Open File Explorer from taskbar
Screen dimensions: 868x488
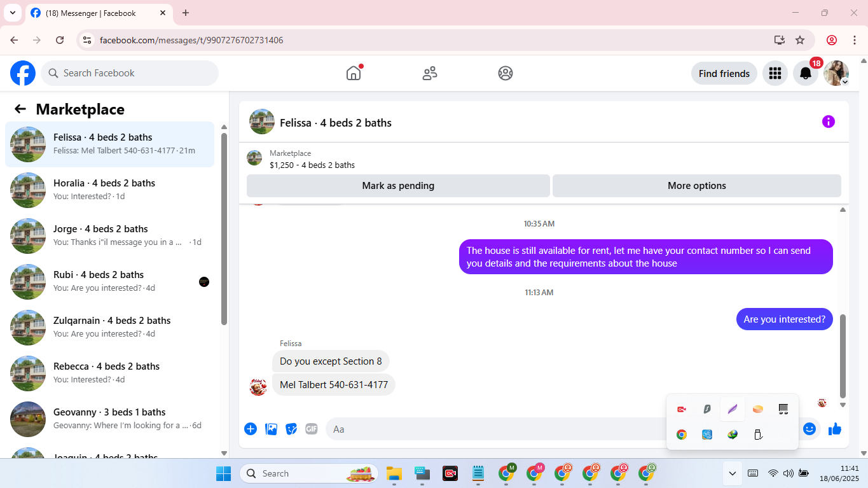(394, 473)
